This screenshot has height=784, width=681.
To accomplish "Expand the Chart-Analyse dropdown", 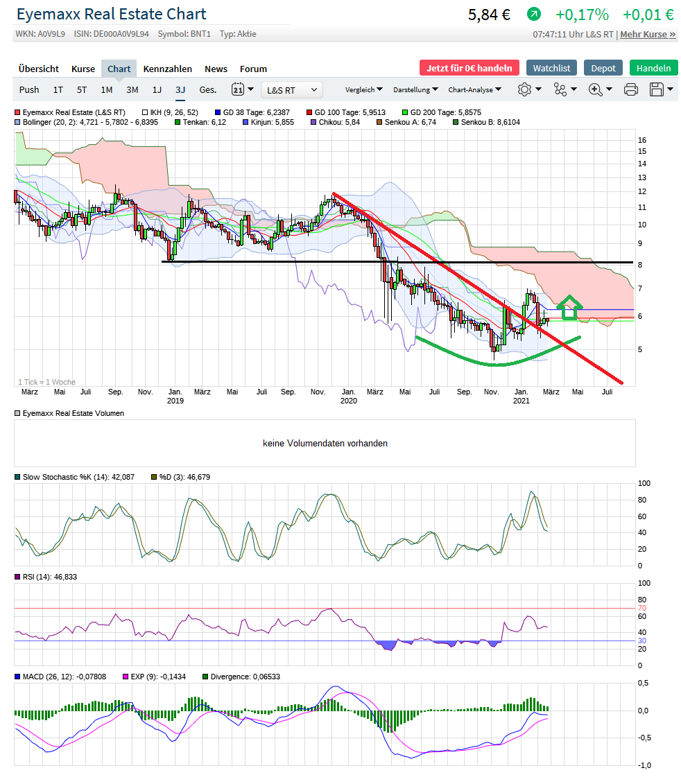I will [474, 89].
